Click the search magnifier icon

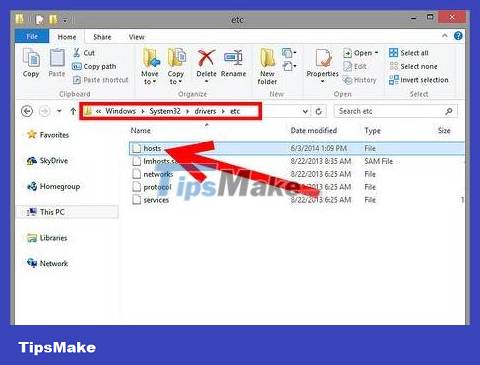(449, 111)
